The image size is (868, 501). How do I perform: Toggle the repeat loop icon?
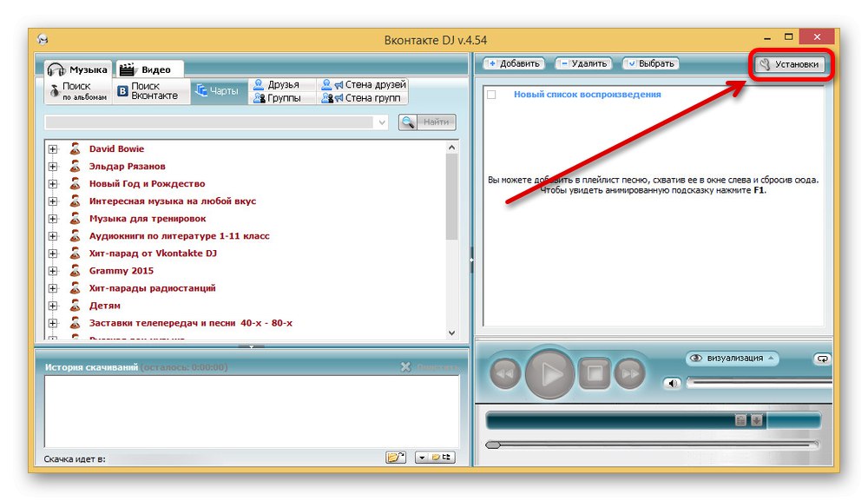(x=823, y=359)
